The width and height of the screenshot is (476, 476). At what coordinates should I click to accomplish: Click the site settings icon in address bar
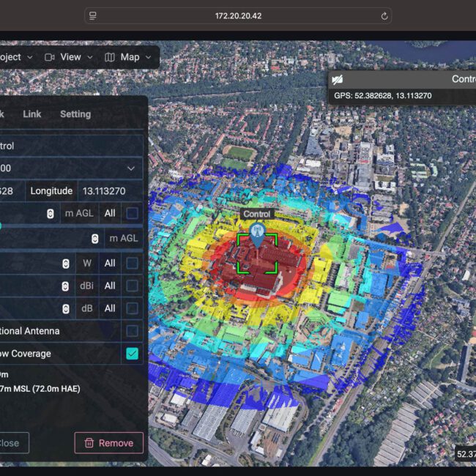(x=92, y=15)
